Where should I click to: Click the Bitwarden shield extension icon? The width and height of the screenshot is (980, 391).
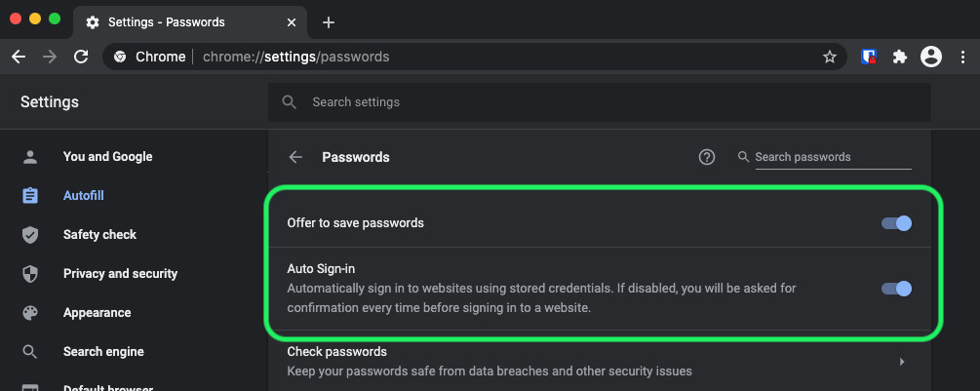pos(869,57)
